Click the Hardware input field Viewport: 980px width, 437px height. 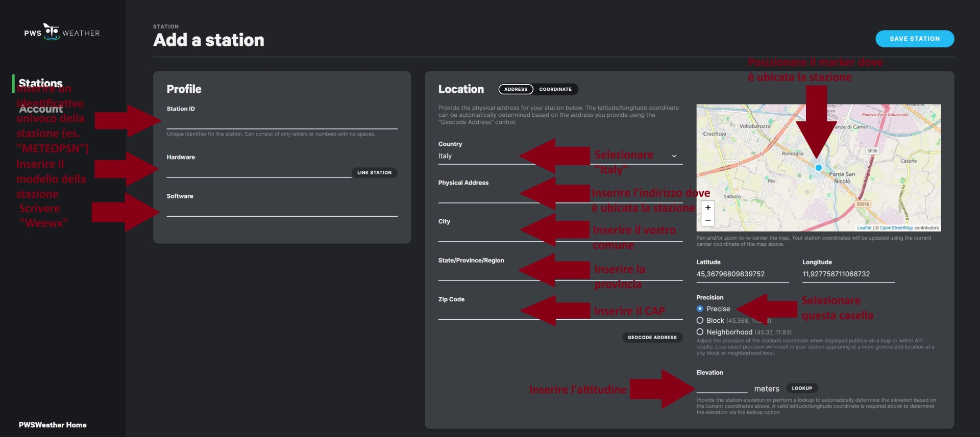259,171
